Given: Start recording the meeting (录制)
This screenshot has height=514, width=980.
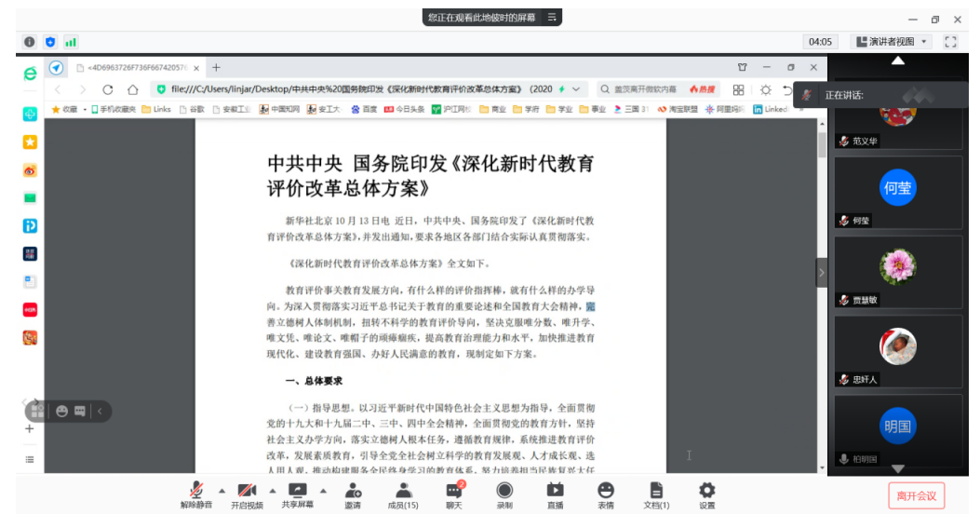Looking at the screenshot, I should tap(504, 495).
